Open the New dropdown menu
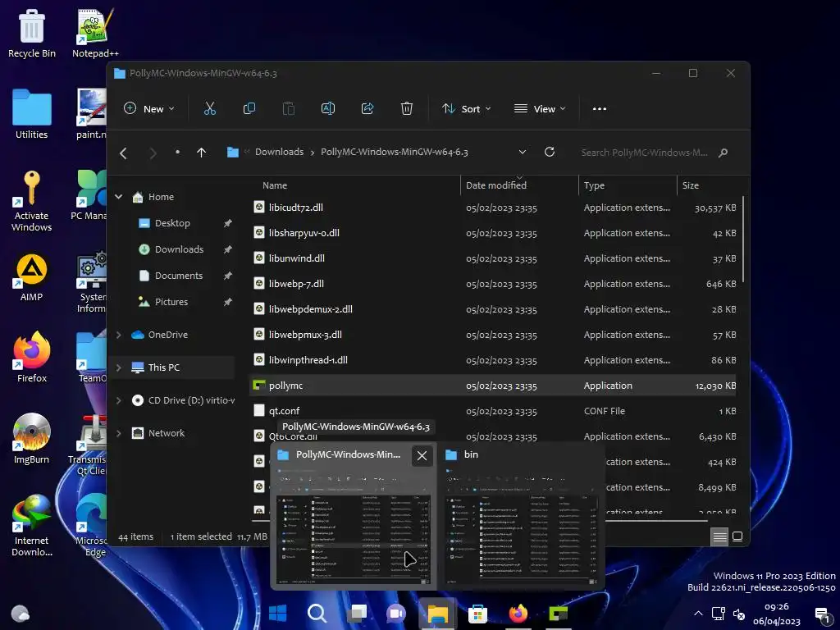Screen dimensions: 840x630 [x=149, y=109]
